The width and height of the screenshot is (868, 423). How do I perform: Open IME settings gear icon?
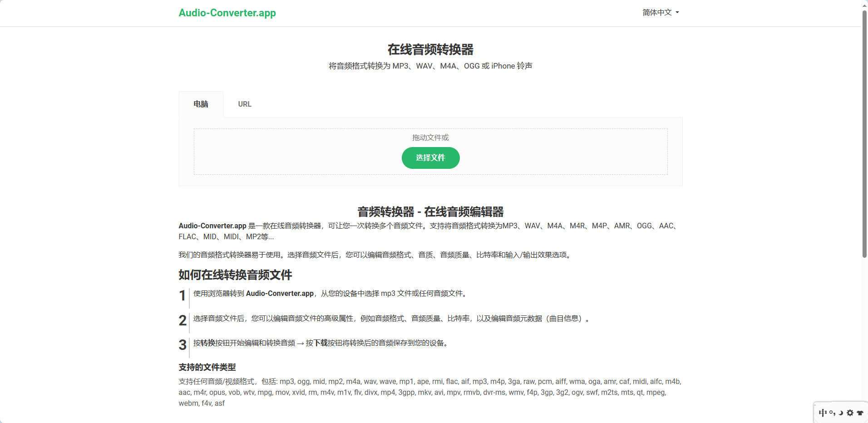click(x=850, y=413)
